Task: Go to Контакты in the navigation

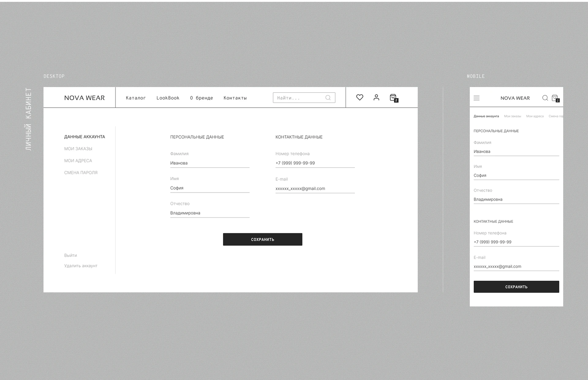Action: (x=235, y=98)
